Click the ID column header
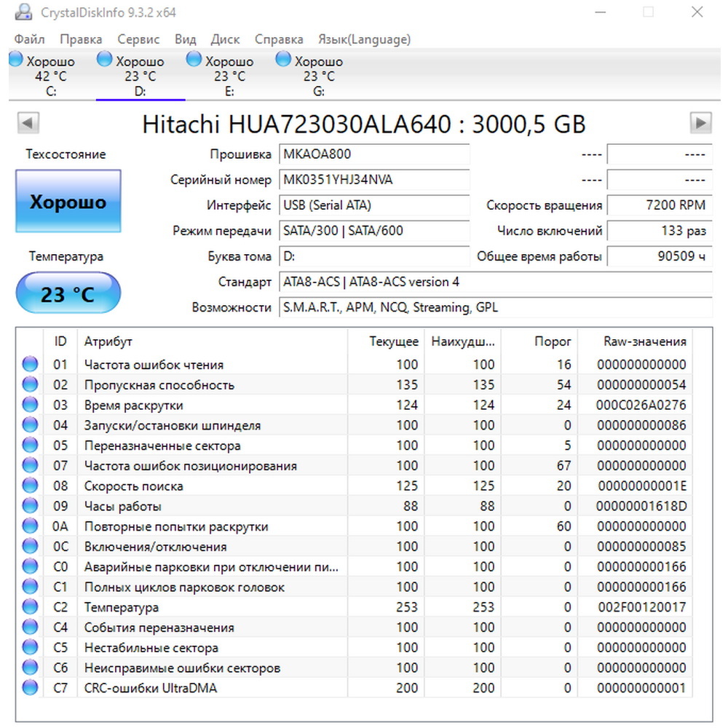 60,341
